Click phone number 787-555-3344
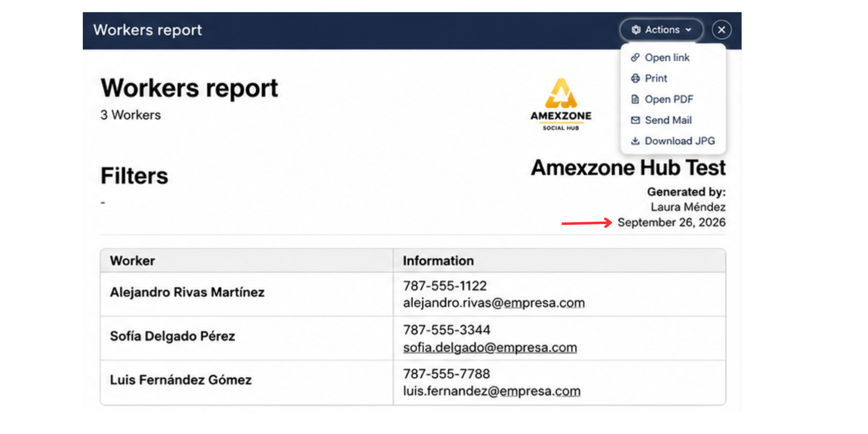 [x=446, y=330]
